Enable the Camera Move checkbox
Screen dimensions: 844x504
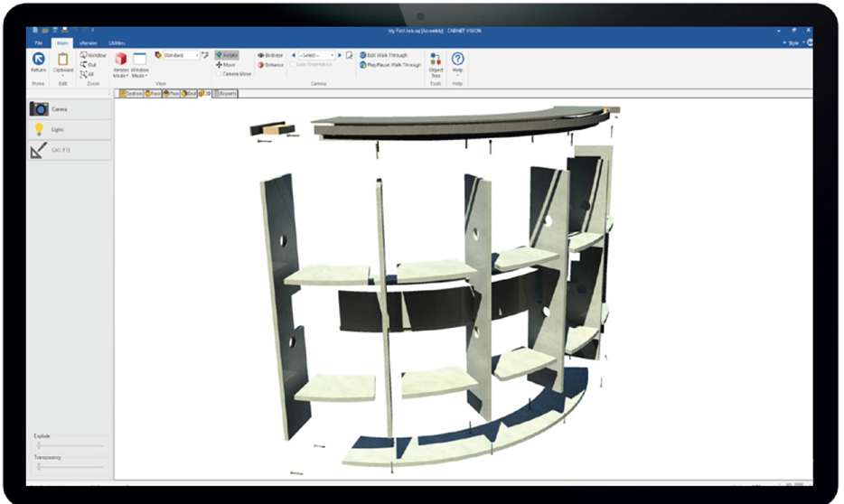click(220, 74)
